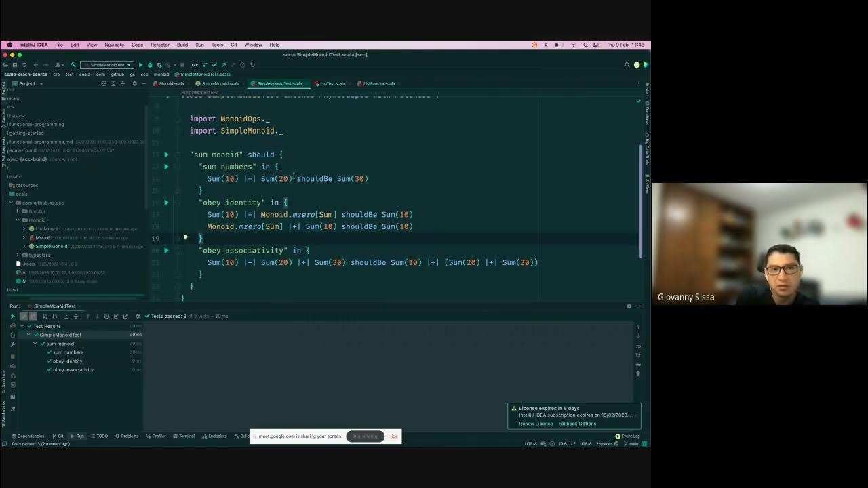
Task: Rerun tests using the play icon in Run panel
Action: 13,316
